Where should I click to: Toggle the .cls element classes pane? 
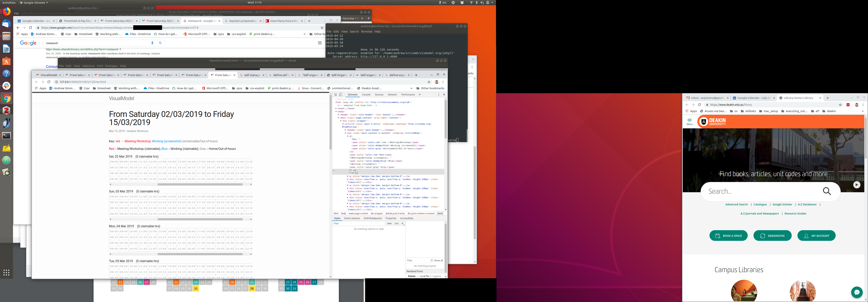[x=396, y=224]
